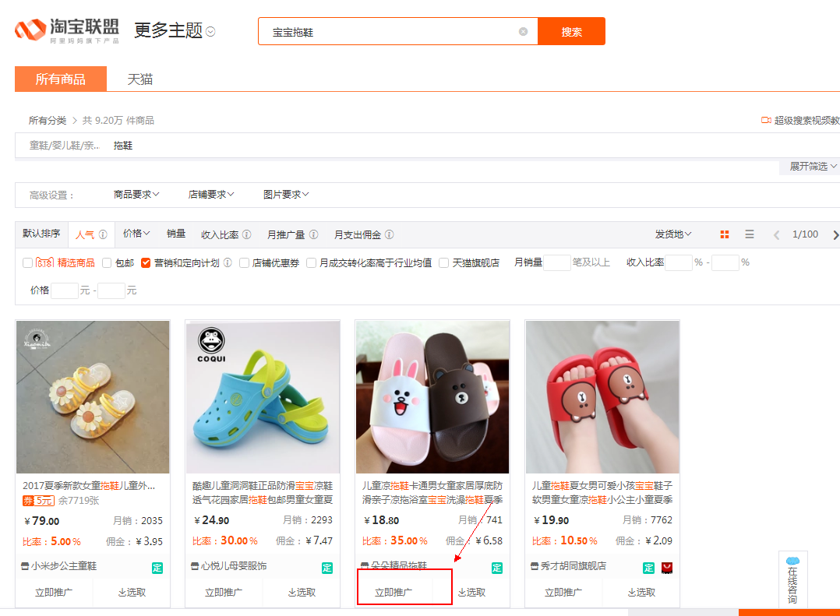Enable the 店铺优惠券 checkbox
Screen dimensions: 840x616
pos(244,262)
